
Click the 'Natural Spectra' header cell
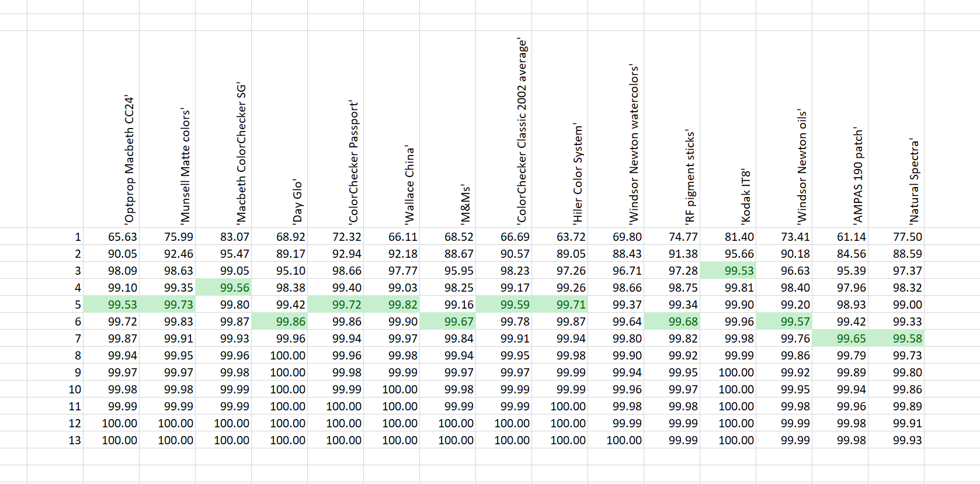(896, 129)
